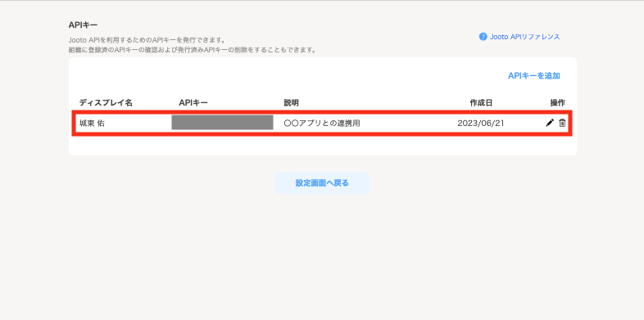The width and height of the screenshot is (644, 320).
Task: Go back with 設定画面へ戻る button
Action: click(322, 183)
